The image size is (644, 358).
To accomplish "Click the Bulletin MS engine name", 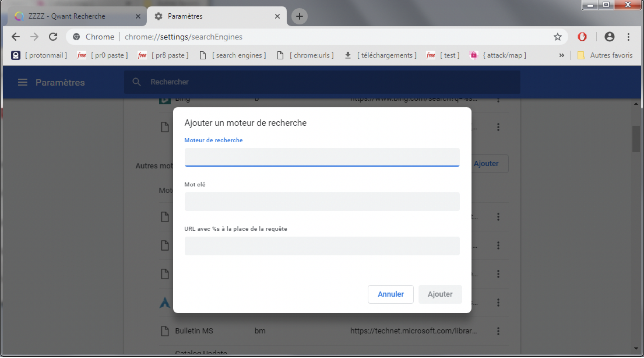I will coord(194,331).
